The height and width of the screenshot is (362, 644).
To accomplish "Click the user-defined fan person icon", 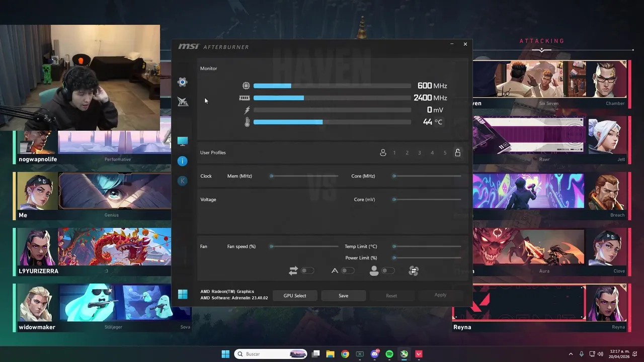I will pos(374,271).
